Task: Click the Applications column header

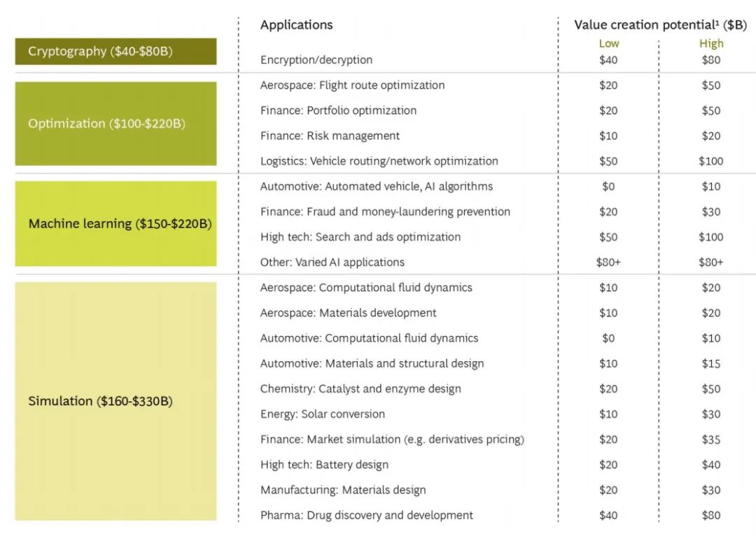Action: 297,24
